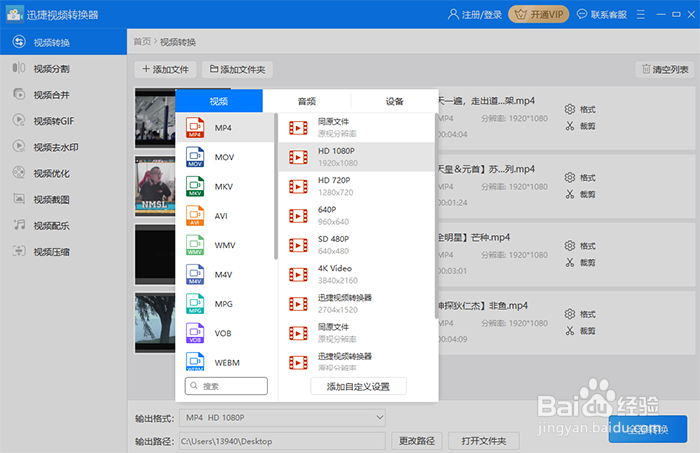This screenshot has width=700, height=453.
Task: Click the 视频截图 sidebar icon
Action: [x=19, y=199]
